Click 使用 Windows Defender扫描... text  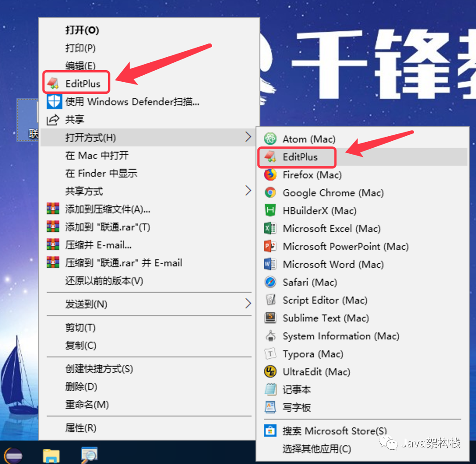point(132,102)
